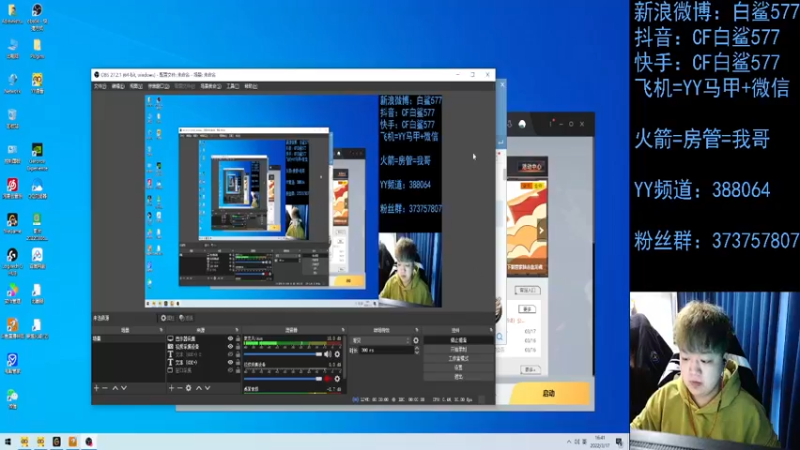Viewport: 800px width, 450px height.
Task: Open settings gear for second mixer channel
Action: tap(337, 379)
